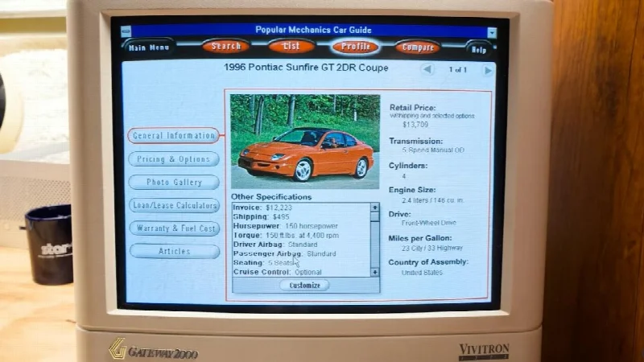Screen dimensions: 644x362
Task: Open Help in the top bar
Action: pyautogui.click(x=478, y=50)
